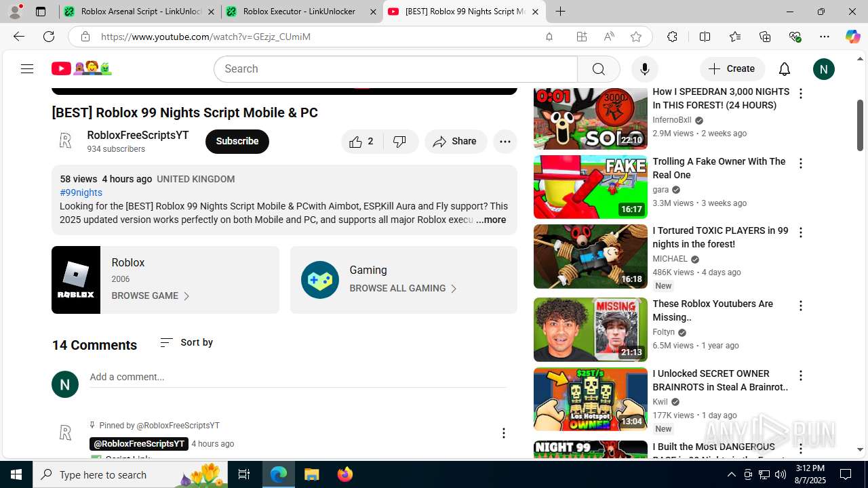
Task: Open pinned comment options menu
Action: pos(503,433)
